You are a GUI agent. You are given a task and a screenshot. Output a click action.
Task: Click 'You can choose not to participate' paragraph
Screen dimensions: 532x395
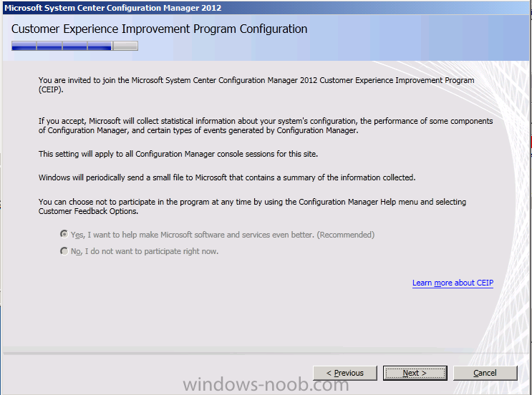pyautogui.click(x=252, y=207)
